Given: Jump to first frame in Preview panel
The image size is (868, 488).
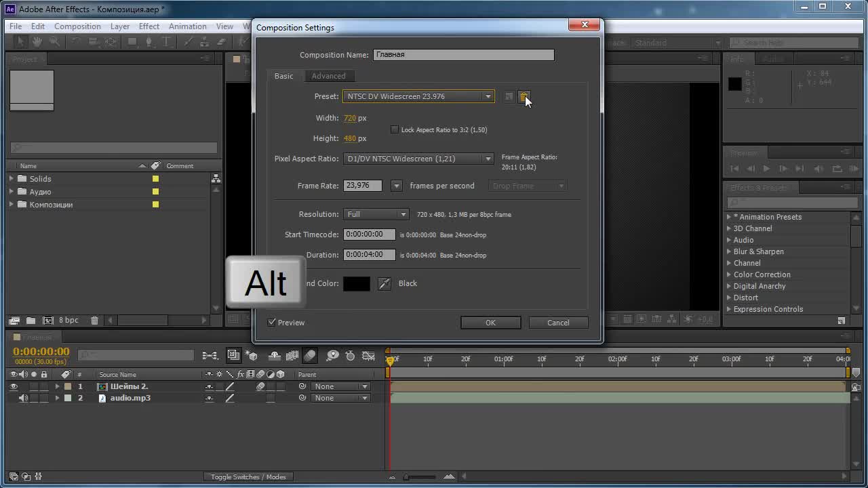Looking at the screenshot, I should (734, 168).
